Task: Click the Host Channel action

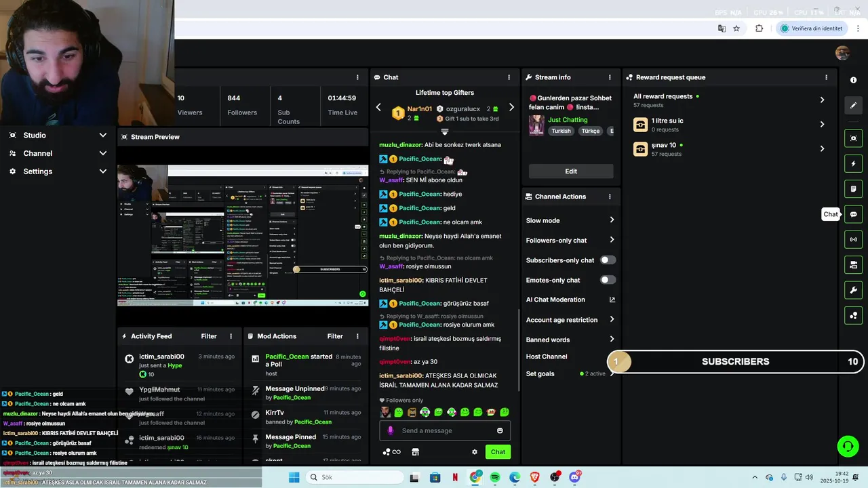Action: [547, 357]
